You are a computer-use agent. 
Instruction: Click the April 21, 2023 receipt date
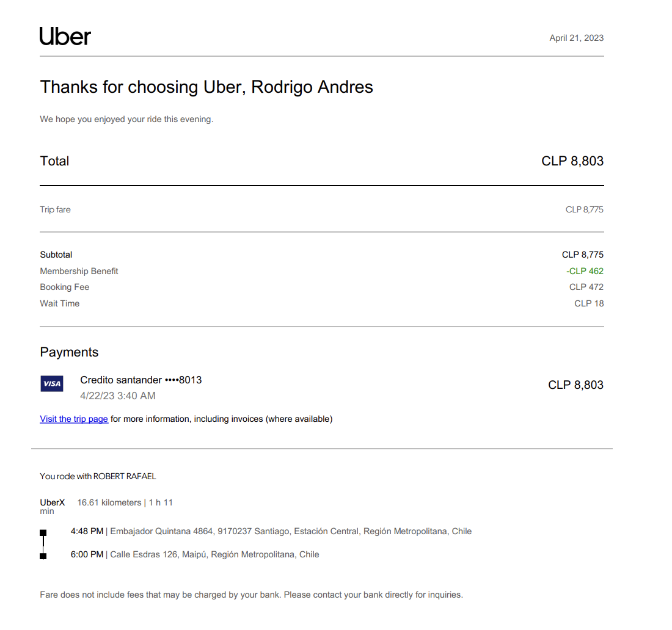[576, 38]
